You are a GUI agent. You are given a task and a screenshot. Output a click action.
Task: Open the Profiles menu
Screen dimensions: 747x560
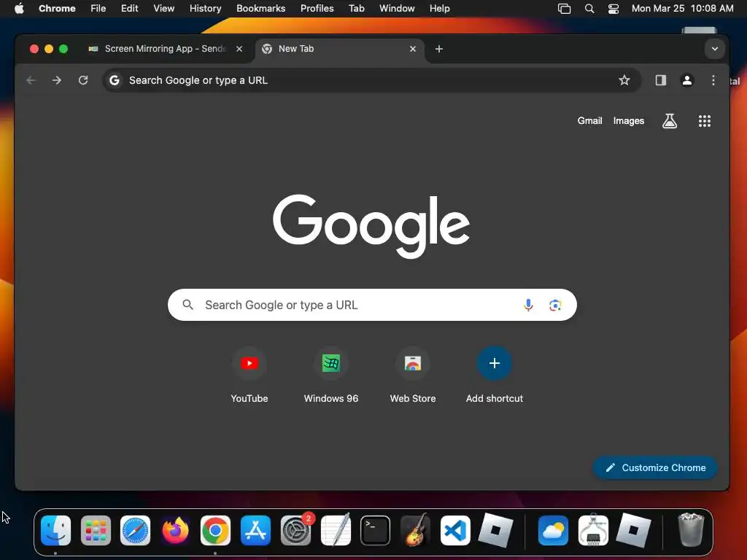[x=317, y=9]
